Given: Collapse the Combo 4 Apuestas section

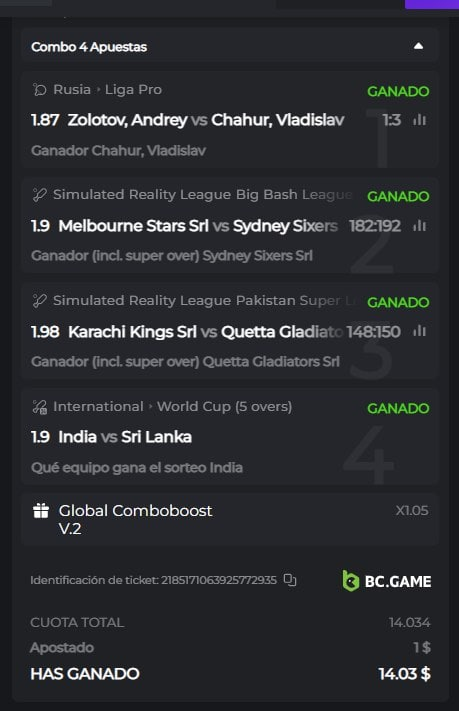Looking at the screenshot, I should (x=418, y=46).
